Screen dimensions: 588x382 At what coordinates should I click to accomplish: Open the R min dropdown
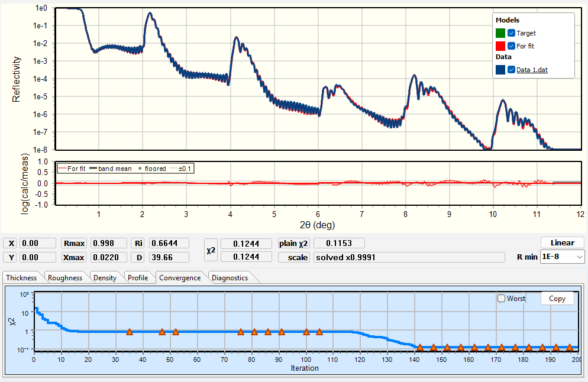tap(562, 257)
